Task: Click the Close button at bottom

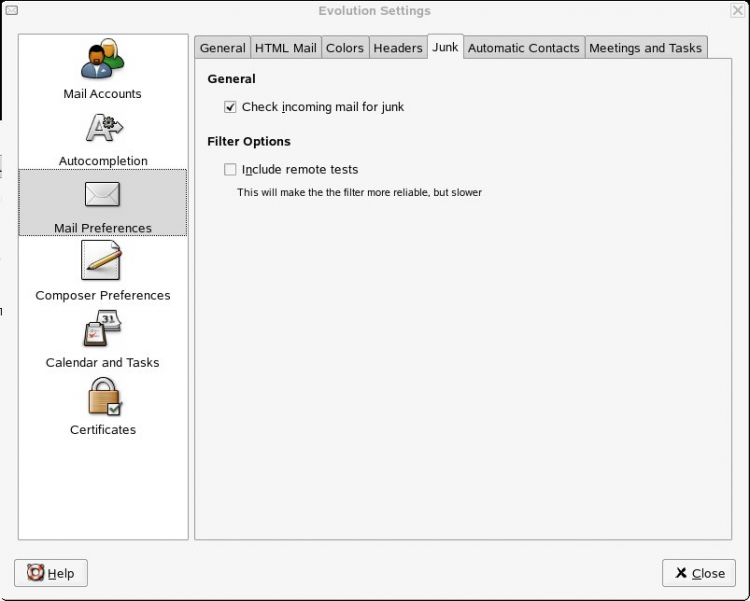Action: pyautogui.click(x=699, y=573)
